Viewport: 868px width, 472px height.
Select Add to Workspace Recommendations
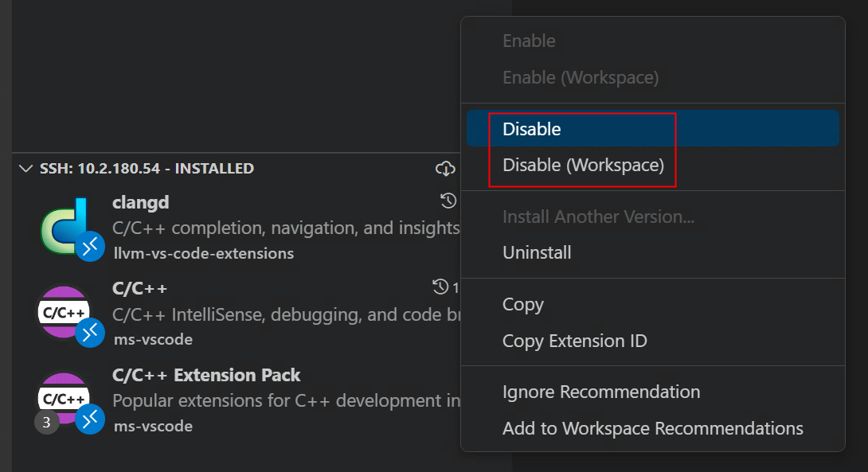pos(652,429)
